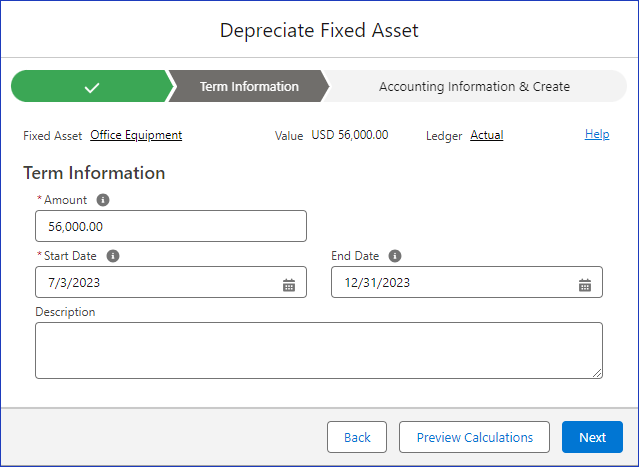The width and height of the screenshot is (639, 467).
Task: Select the Term Information step
Action: click(x=249, y=86)
